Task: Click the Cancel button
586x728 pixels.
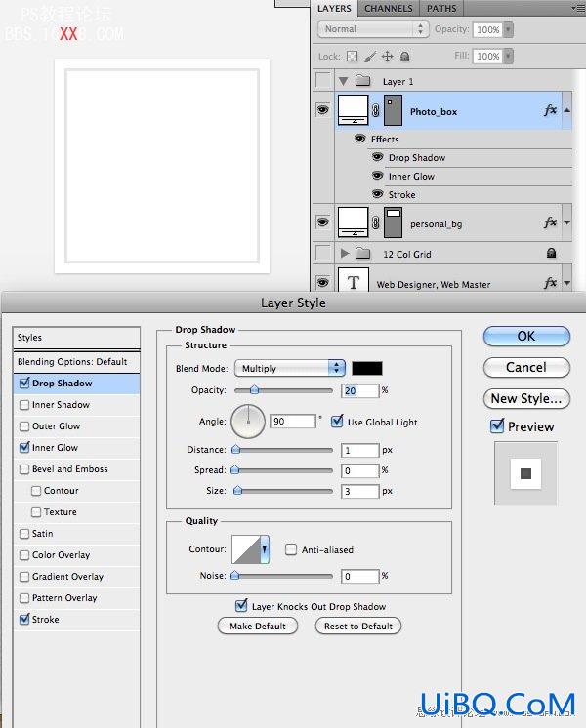Action: [526, 367]
